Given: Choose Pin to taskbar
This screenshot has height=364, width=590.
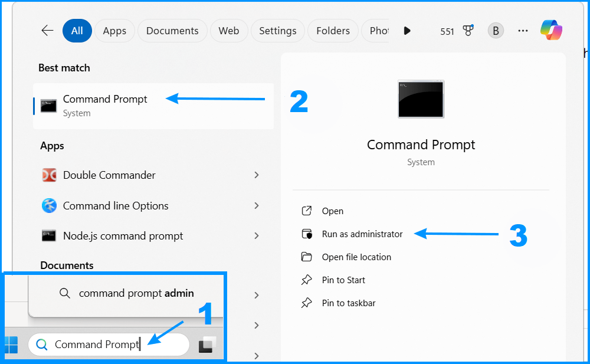Looking at the screenshot, I should click(x=349, y=303).
